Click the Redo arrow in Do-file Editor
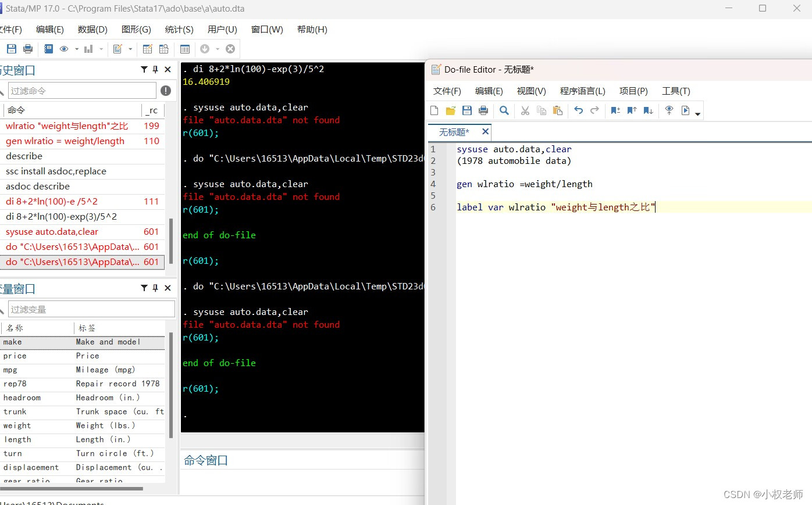This screenshot has height=505, width=812. tap(594, 110)
